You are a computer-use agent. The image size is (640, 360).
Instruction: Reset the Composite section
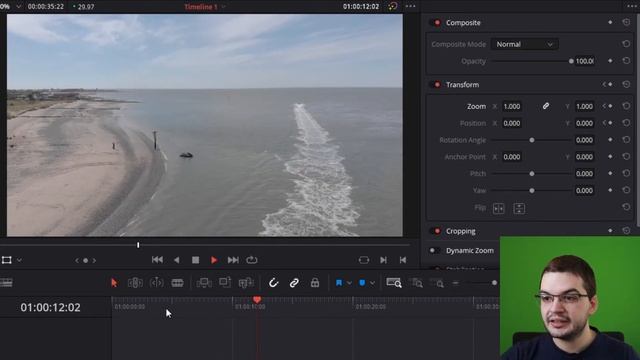(626, 22)
